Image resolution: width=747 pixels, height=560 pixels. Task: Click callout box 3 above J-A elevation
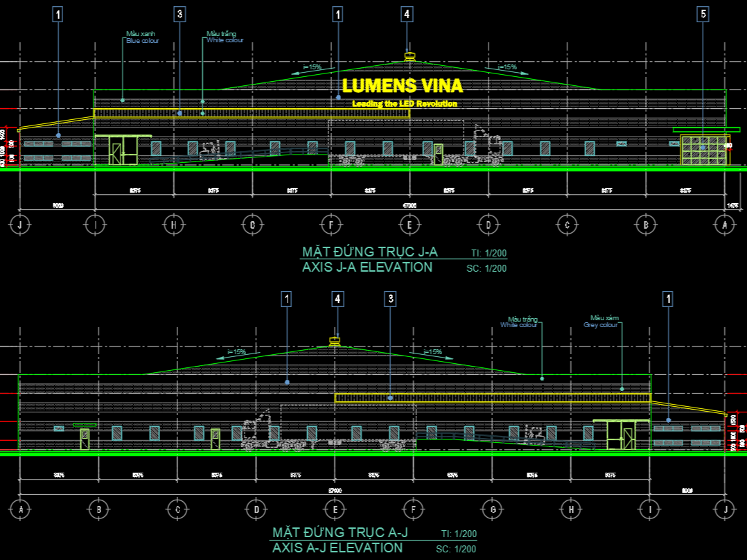click(179, 15)
